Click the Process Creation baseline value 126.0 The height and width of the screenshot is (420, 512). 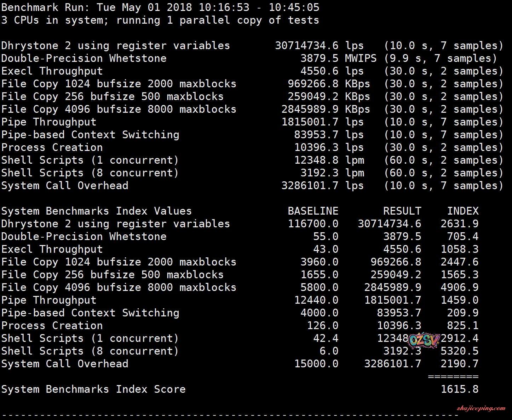tap(322, 326)
